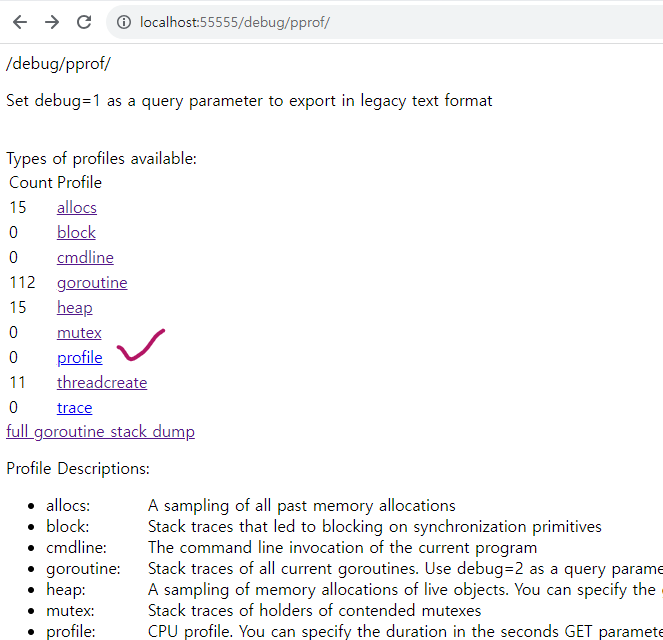Click the browser back arrow
This screenshot has height=640, width=663.
click(20, 22)
